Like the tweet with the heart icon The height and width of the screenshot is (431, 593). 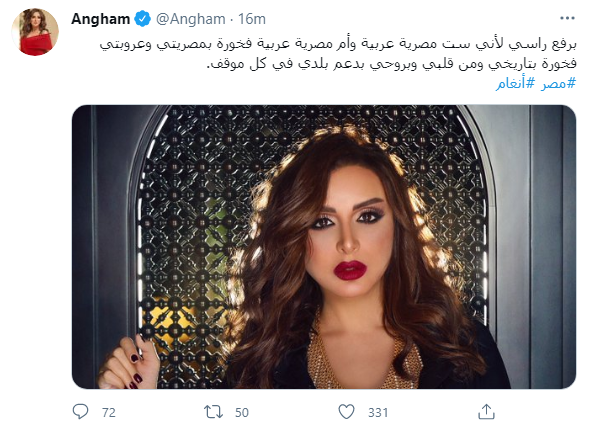[346, 412]
